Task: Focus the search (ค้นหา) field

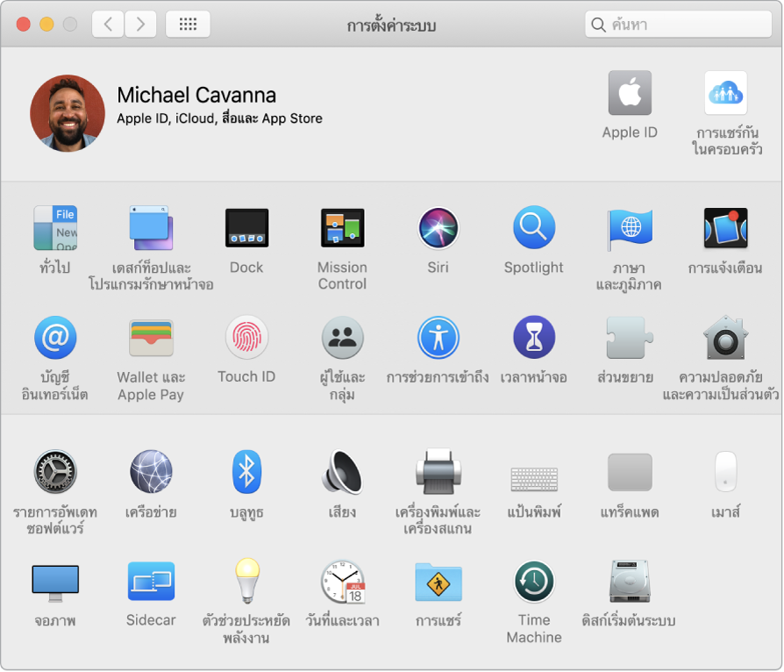Action: [x=678, y=24]
